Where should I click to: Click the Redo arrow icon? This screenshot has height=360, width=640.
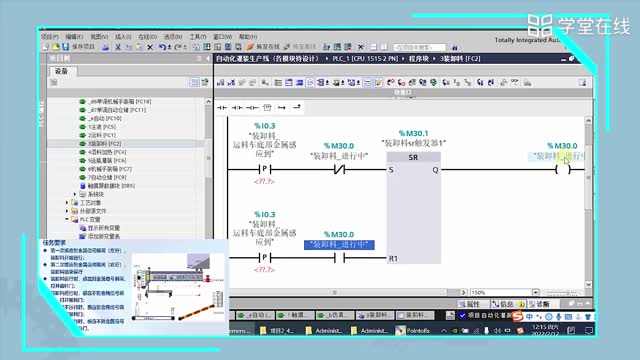[x=178, y=47]
